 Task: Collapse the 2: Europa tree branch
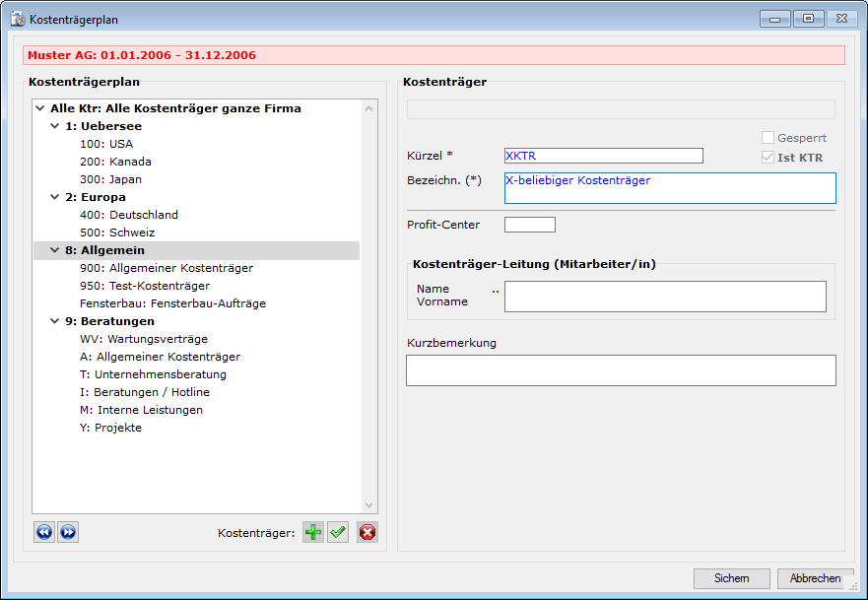click(x=55, y=197)
